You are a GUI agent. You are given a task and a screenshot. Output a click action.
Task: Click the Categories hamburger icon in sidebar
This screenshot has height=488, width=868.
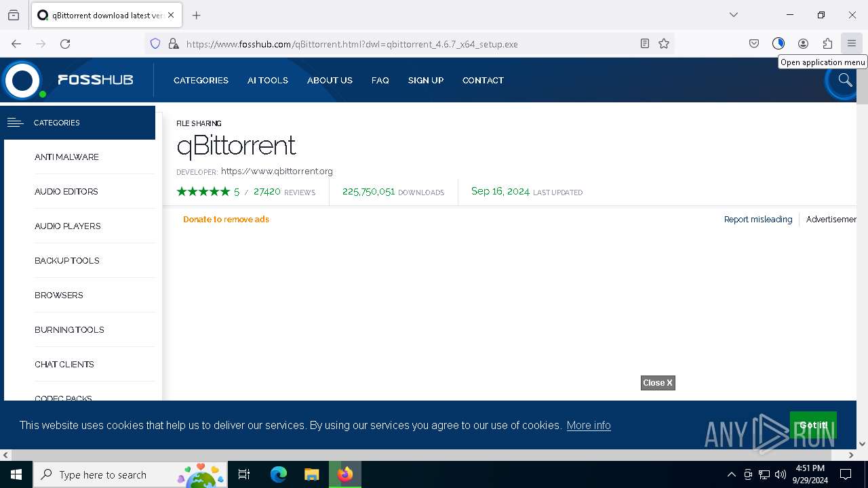(x=15, y=123)
